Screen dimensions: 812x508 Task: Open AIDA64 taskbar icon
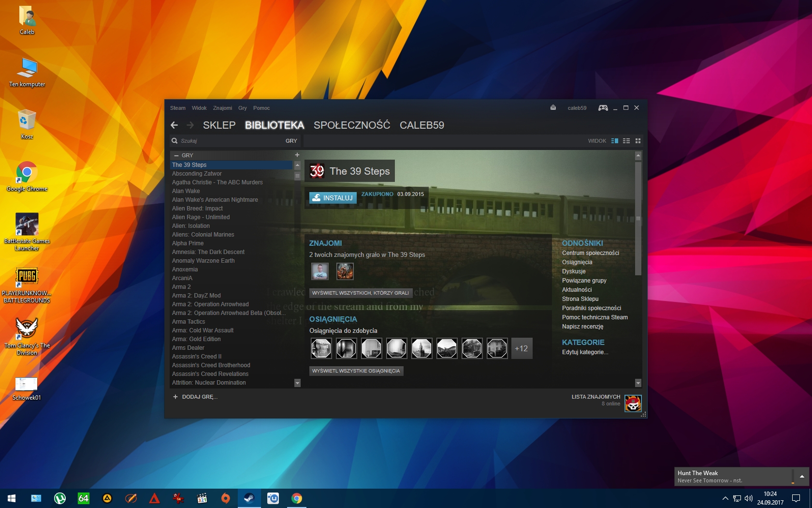tap(84, 498)
